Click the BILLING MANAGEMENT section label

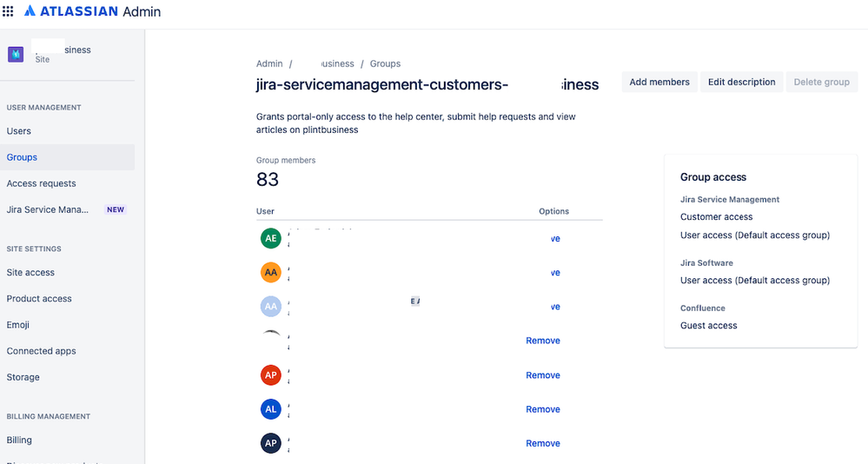(48, 416)
